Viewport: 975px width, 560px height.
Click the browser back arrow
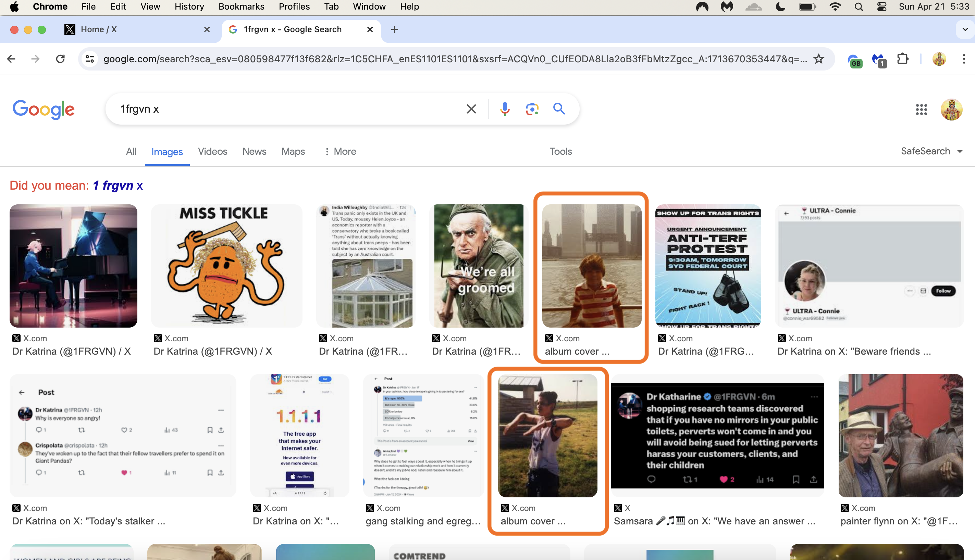click(11, 59)
